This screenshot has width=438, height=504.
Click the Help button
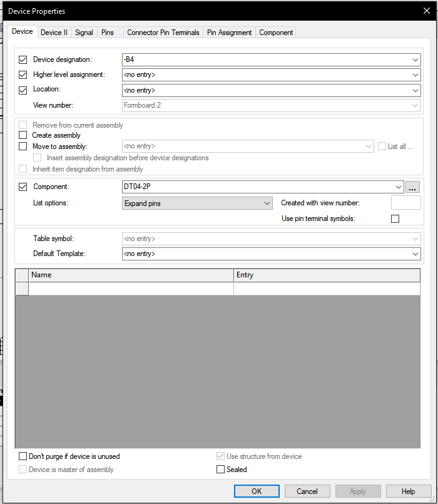point(408,491)
